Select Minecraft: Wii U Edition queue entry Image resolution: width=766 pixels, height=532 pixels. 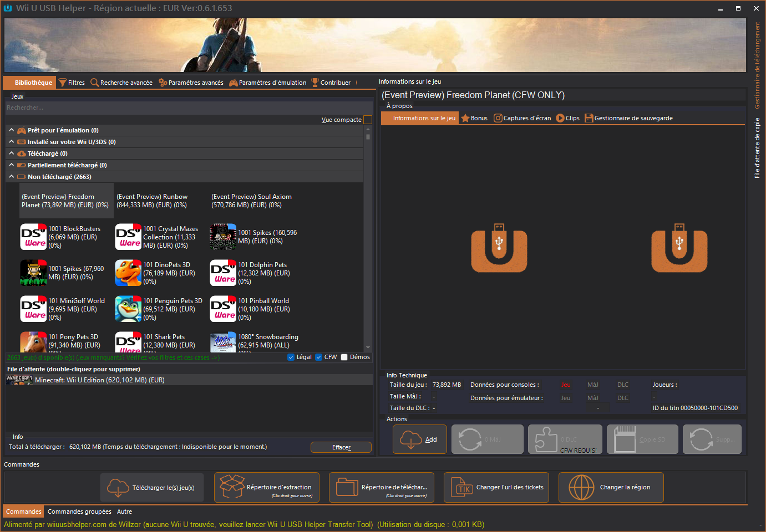[x=189, y=380]
